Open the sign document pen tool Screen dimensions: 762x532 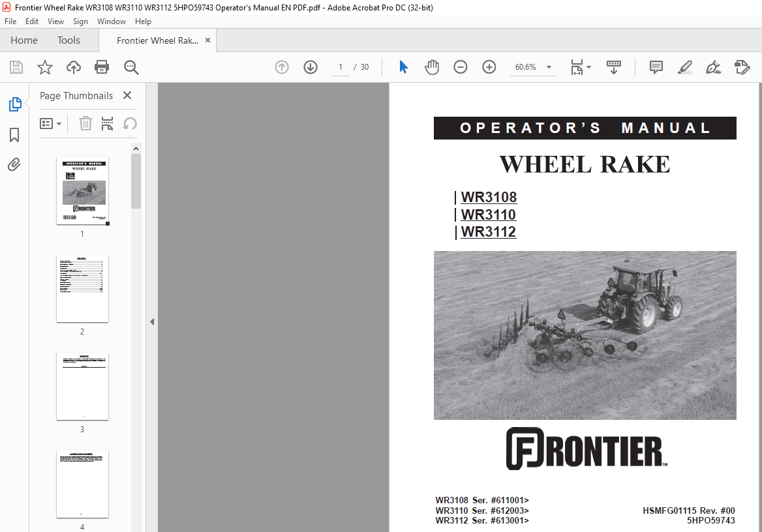[x=713, y=67]
